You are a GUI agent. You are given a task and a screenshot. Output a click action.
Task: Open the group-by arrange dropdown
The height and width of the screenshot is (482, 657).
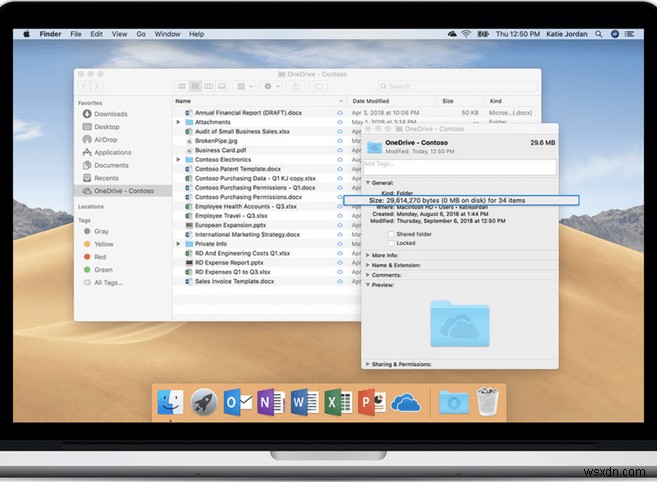coord(246,86)
